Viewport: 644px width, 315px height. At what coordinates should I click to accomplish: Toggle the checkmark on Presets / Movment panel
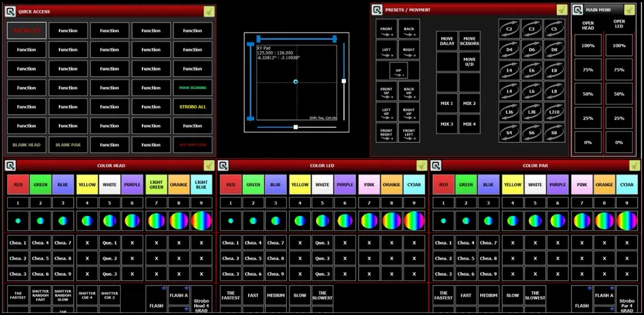coord(562,10)
